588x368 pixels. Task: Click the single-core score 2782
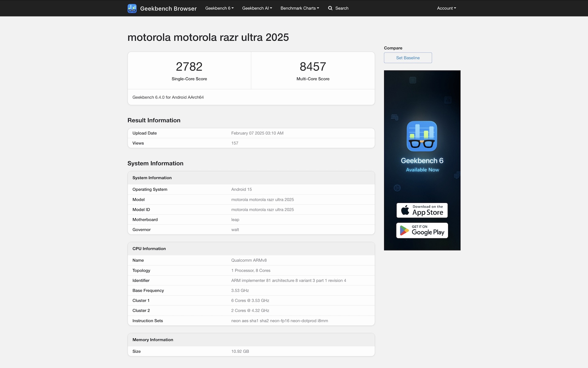[189, 67]
